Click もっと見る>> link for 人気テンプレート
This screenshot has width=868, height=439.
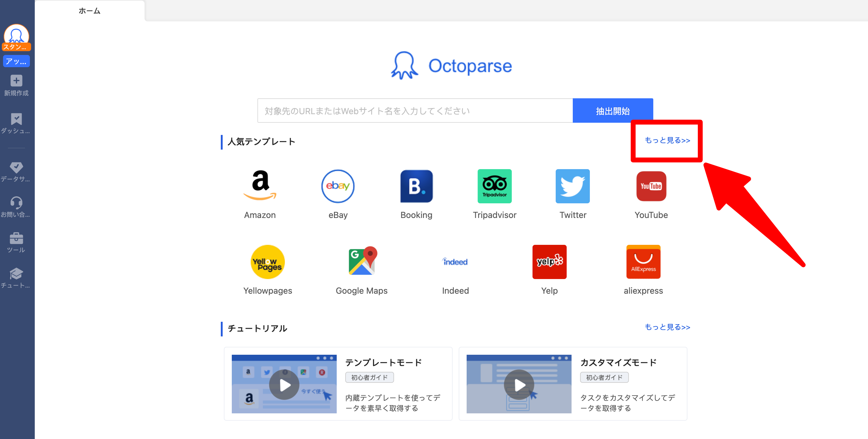[667, 140]
